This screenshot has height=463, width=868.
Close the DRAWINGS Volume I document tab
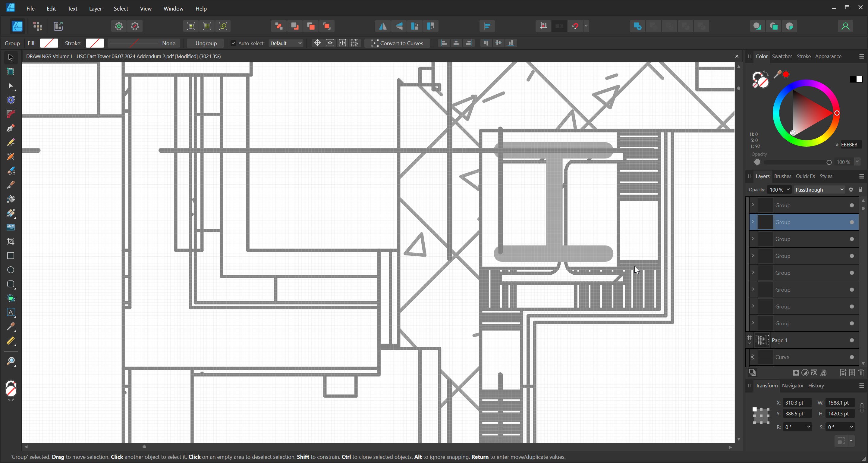click(x=737, y=56)
